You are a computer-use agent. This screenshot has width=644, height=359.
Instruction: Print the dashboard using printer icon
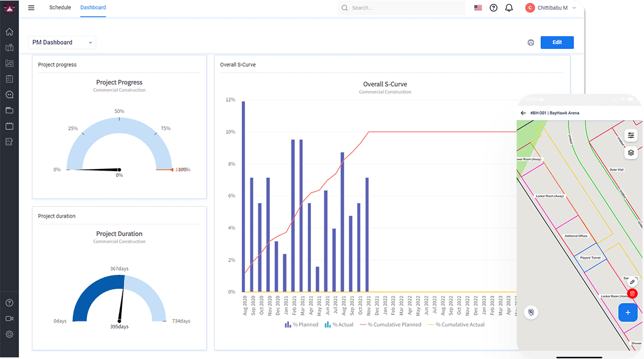[x=531, y=43]
